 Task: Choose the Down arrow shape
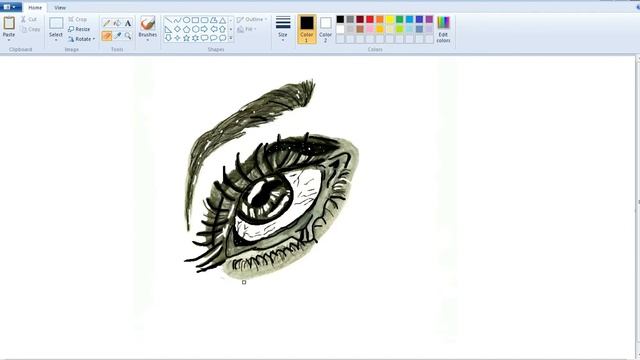point(168,38)
